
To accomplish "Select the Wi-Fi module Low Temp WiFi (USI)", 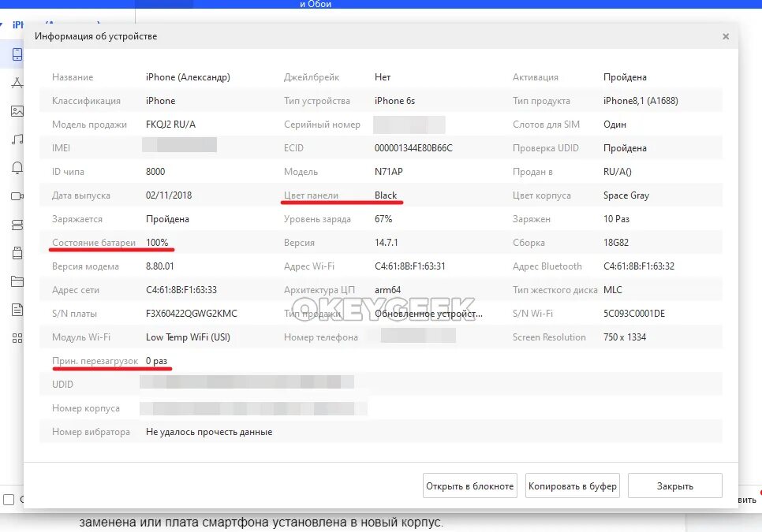I will pyautogui.click(x=188, y=337).
